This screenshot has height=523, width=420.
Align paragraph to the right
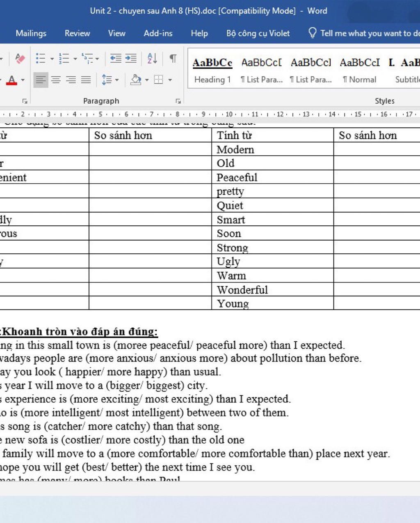71,80
